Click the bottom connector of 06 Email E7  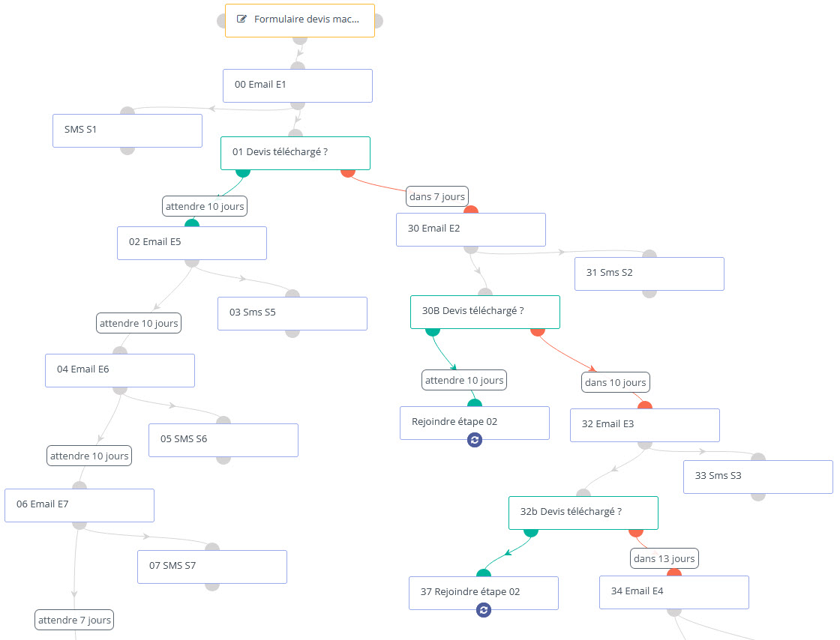(79, 525)
